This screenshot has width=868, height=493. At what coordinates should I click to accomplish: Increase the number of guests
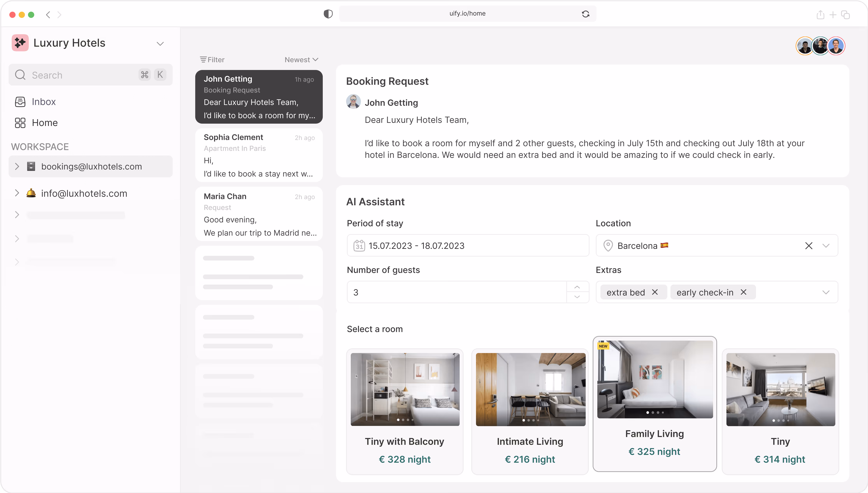pyautogui.click(x=577, y=287)
